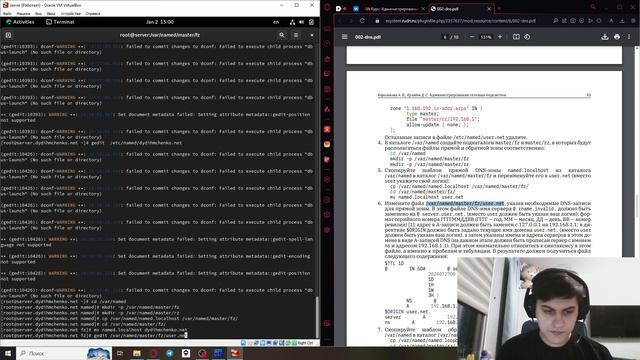Viewport: 640px width, 360px height.
Task: Open the terminal hamburger menu
Action: pyautogui.click(x=296, y=35)
